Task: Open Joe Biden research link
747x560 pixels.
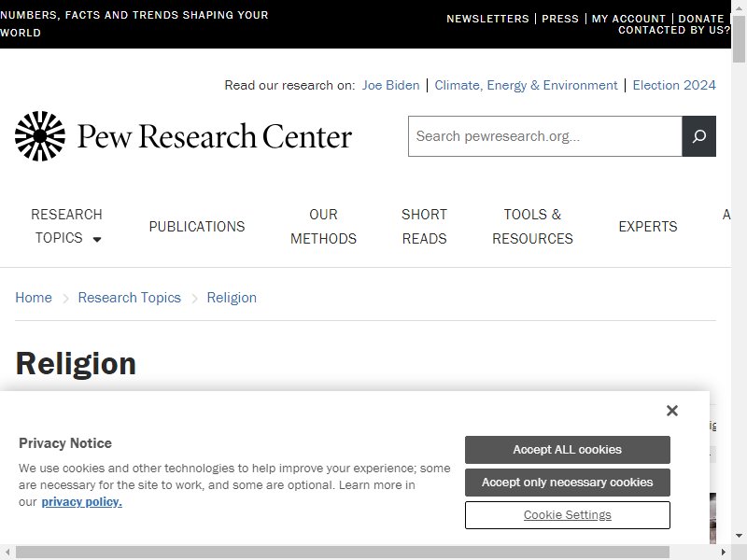Action: 390,85
